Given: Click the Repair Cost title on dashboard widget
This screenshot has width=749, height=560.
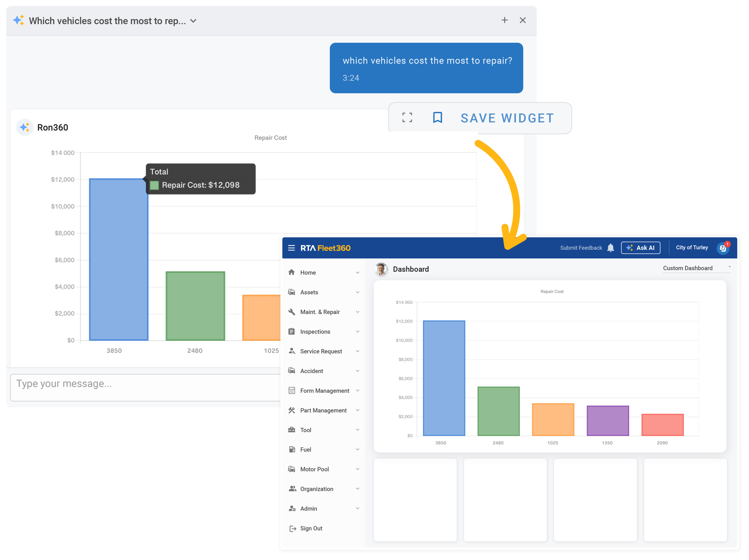Looking at the screenshot, I should tap(552, 292).
